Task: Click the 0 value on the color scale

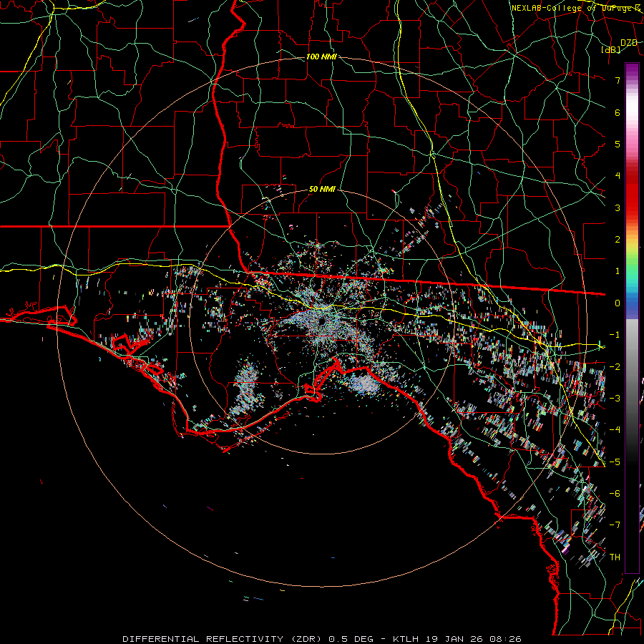Action: (618, 303)
